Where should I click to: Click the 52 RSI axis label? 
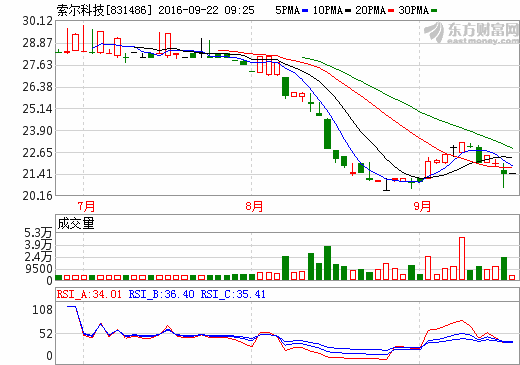[x=46, y=334]
